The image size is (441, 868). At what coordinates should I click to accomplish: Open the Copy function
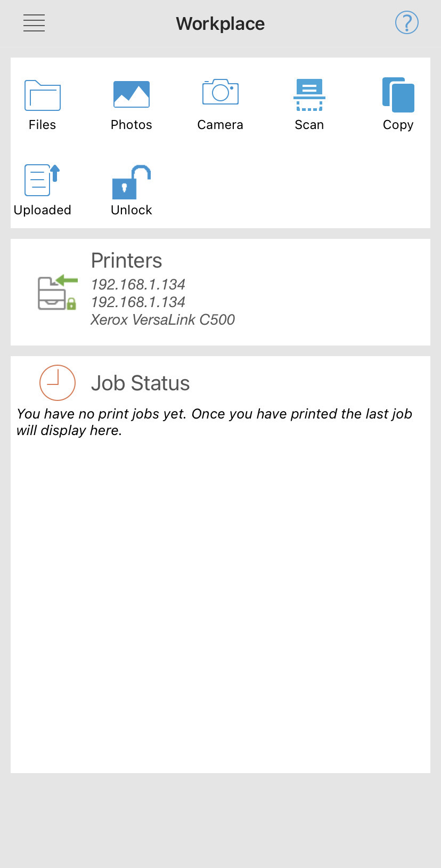coord(398,95)
